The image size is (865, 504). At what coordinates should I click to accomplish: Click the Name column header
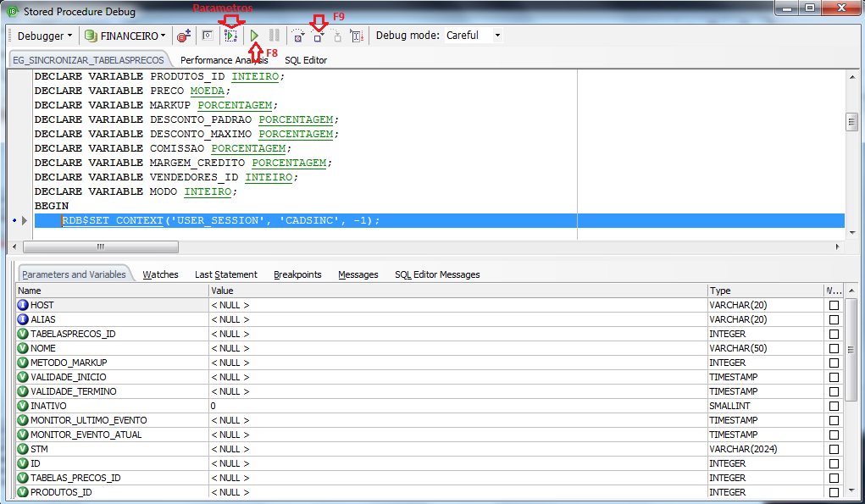[113, 291]
